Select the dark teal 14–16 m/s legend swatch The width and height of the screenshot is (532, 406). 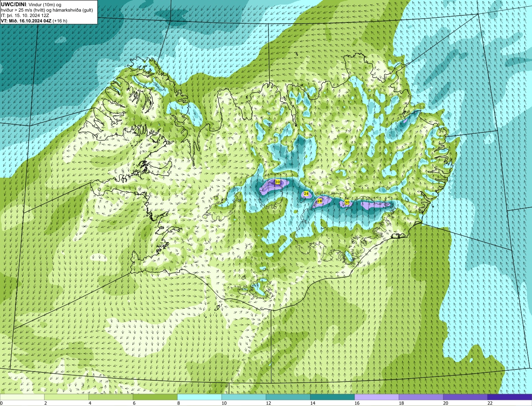pyautogui.click(x=332, y=397)
